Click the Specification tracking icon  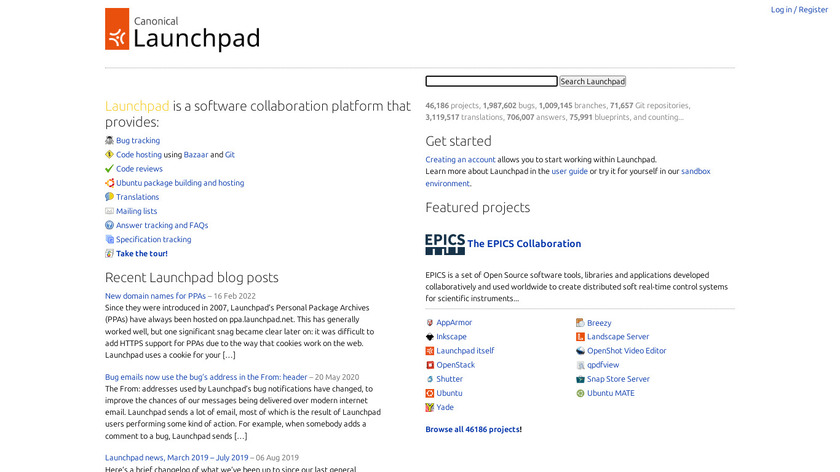(x=109, y=239)
